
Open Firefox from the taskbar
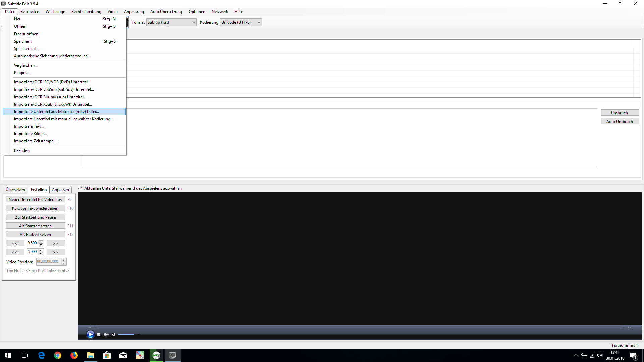coord(74,355)
